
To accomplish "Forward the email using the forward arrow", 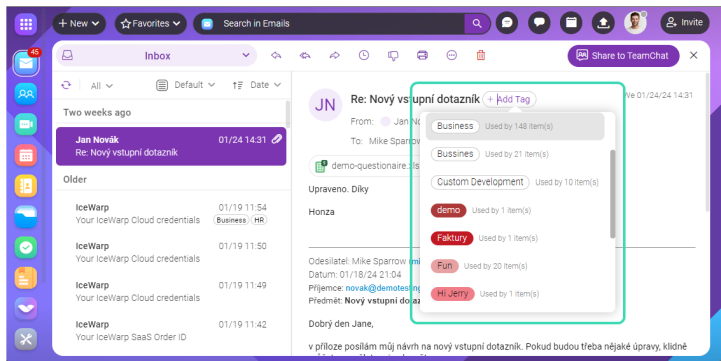I will click(334, 56).
